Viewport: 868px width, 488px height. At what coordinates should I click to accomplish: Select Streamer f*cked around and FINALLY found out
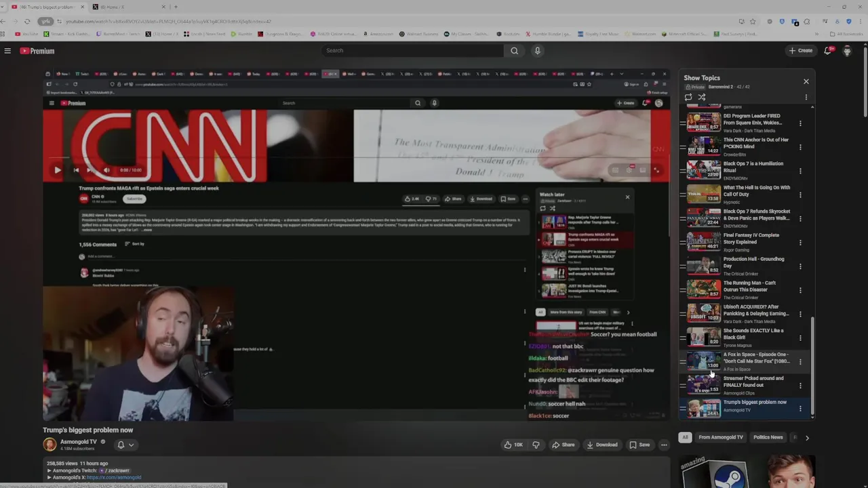click(x=743, y=385)
